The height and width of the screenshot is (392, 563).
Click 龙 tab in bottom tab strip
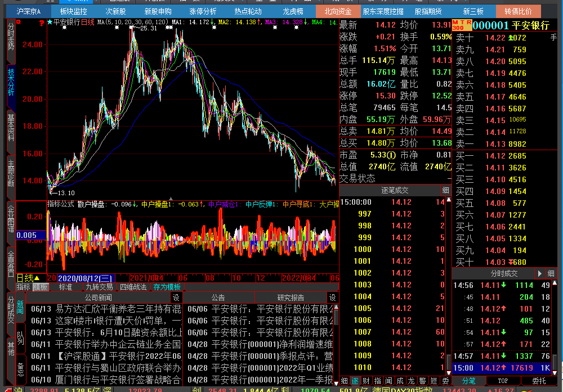click(411, 381)
